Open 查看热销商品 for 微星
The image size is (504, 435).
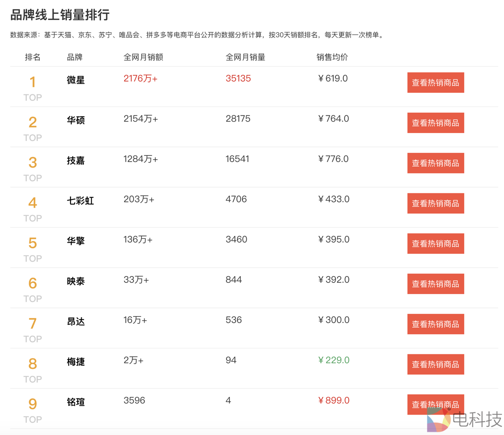tap(435, 83)
